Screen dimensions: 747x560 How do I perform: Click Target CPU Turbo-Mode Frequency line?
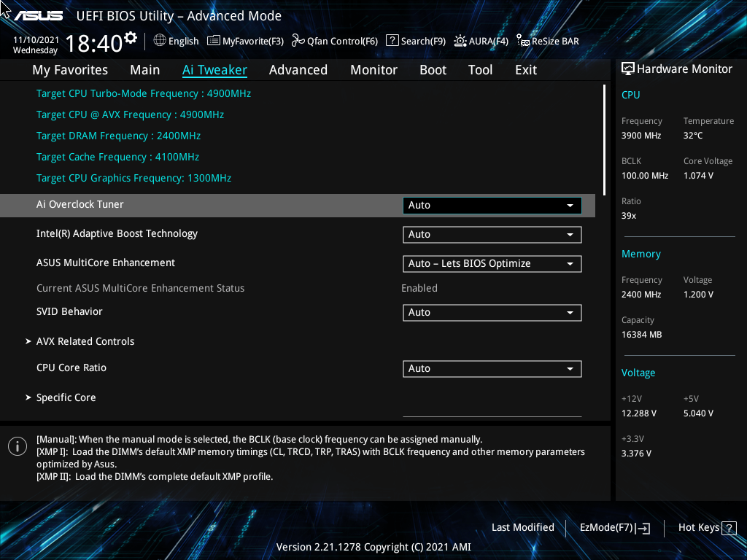click(x=144, y=94)
